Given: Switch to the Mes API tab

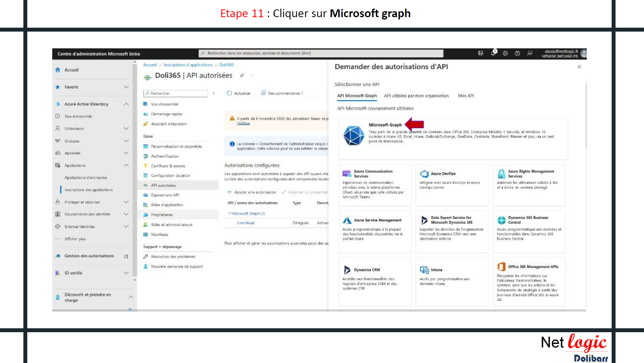Looking at the screenshot, I should pyautogui.click(x=465, y=96).
